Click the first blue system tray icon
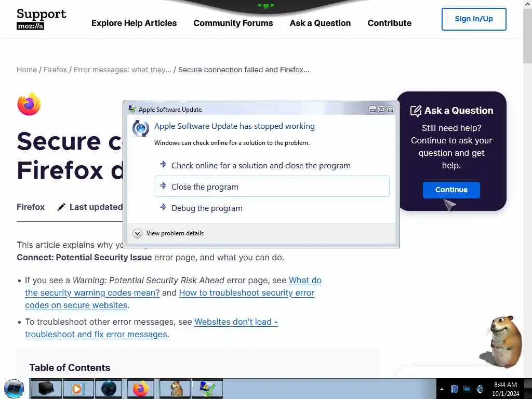The height and width of the screenshot is (399, 532). coord(455,389)
